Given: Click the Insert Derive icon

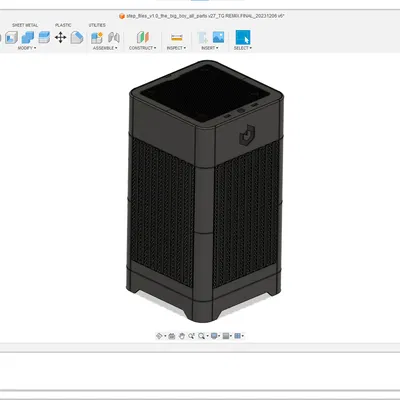Looking at the screenshot, I should [202, 37].
